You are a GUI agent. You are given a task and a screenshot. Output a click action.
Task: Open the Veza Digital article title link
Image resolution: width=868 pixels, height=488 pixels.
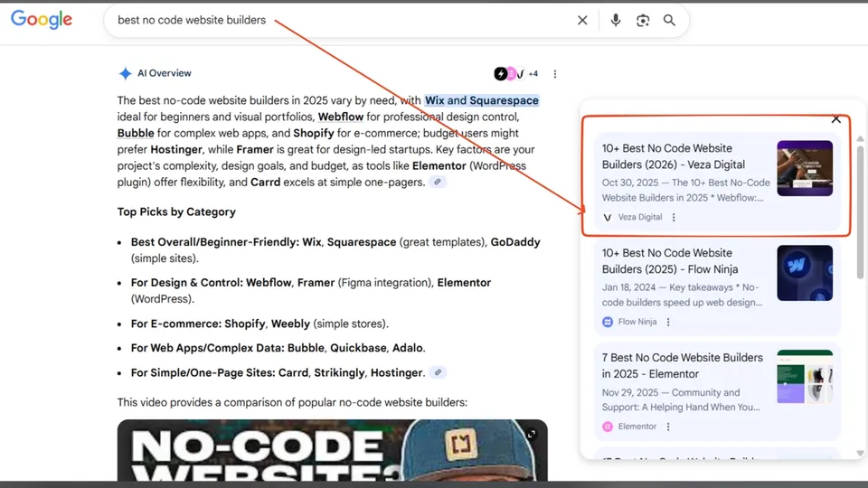pos(673,156)
